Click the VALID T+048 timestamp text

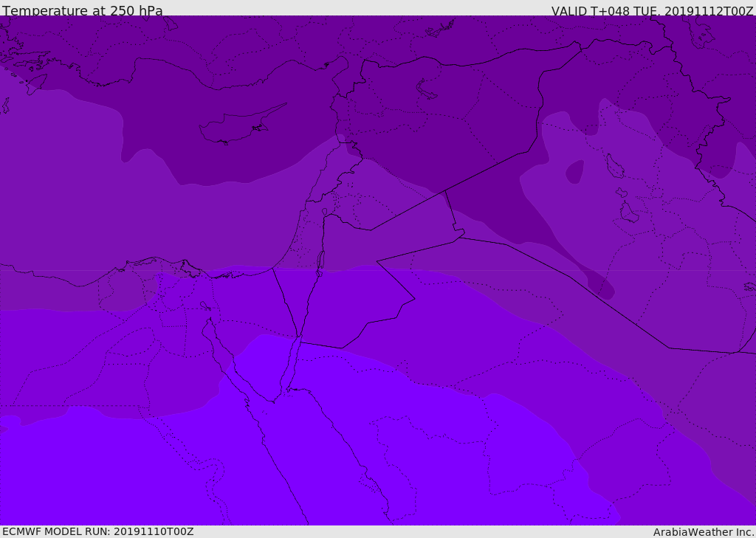click(x=652, y=11)
